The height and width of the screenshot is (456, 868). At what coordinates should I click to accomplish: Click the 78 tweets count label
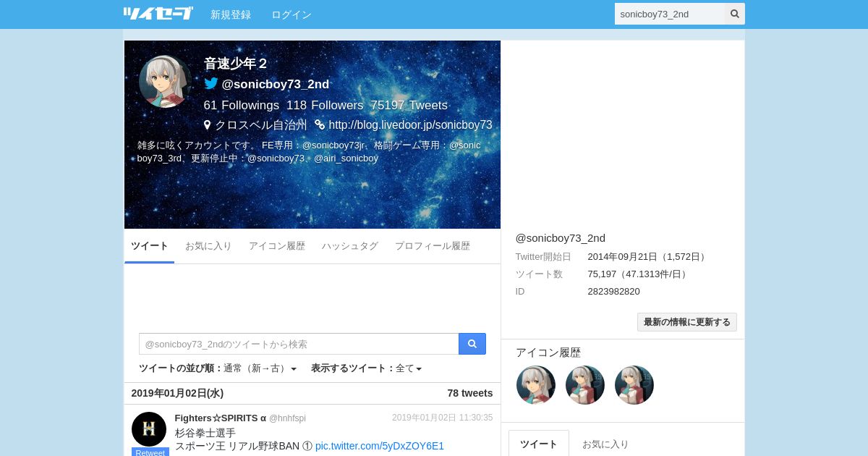pos(470,393)
